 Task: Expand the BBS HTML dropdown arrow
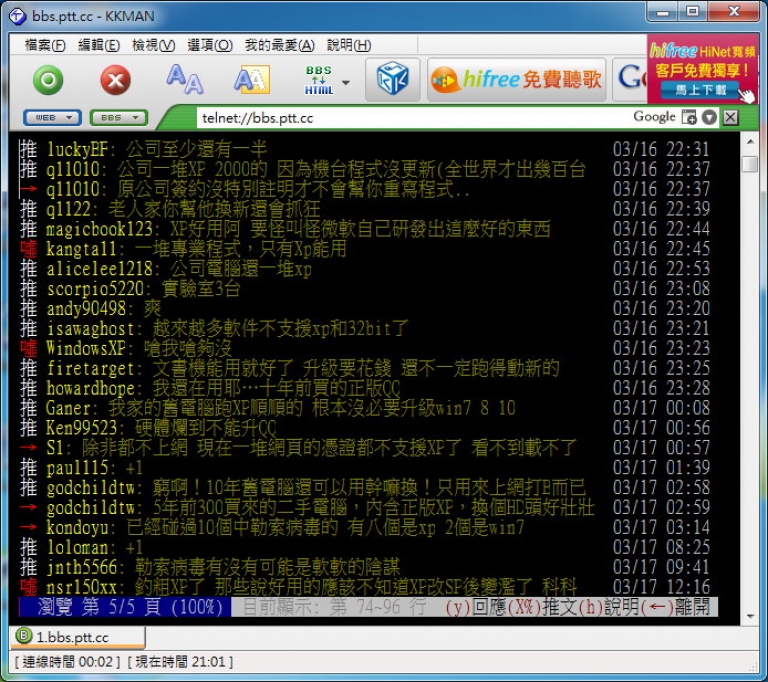[x=346, y=82]
